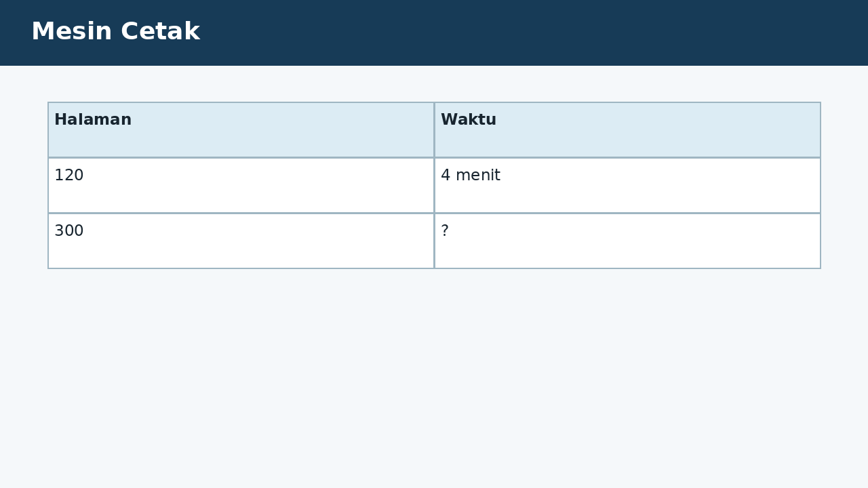868x488 pixels.
Task: Click the 4 menit cell
Action: pos(627,185)
